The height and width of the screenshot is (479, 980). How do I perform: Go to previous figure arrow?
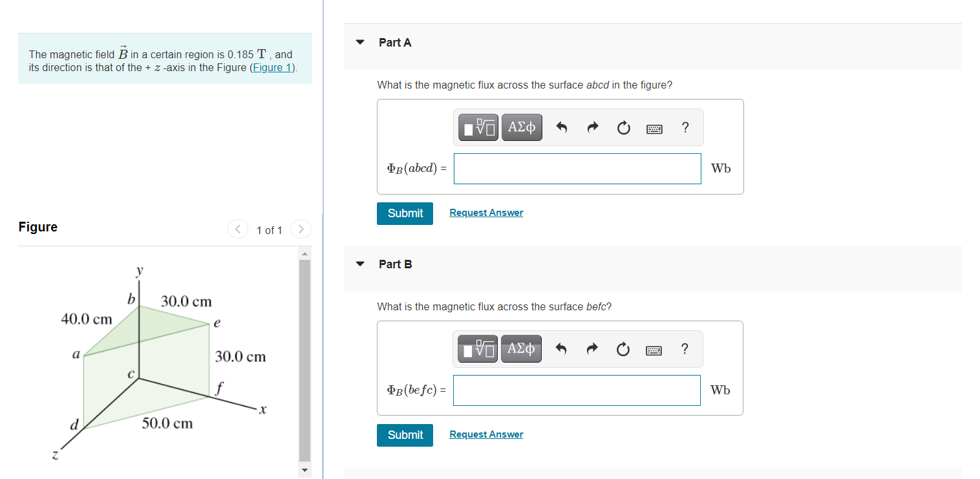tap(238, 229)
